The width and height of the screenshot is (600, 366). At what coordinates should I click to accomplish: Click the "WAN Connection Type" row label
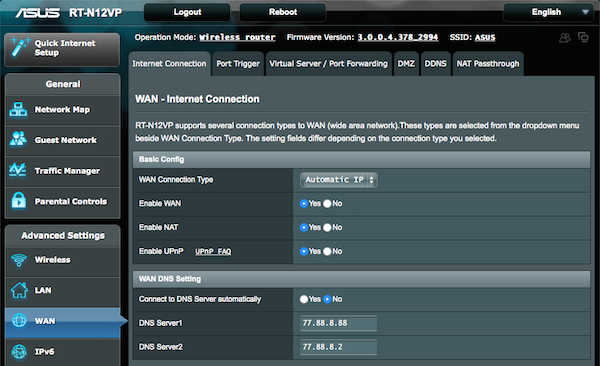click(x=176, y=180)
